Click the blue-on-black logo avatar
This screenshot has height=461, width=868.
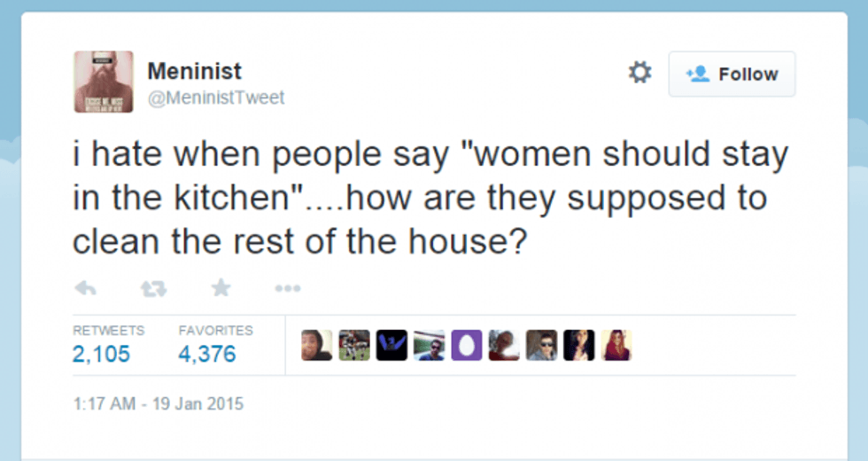click(391, 346)
